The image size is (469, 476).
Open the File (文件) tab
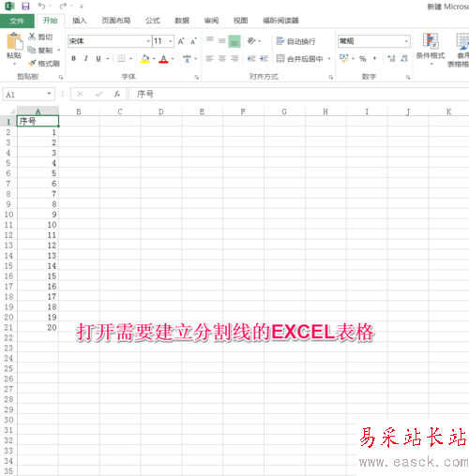point(17,21)
